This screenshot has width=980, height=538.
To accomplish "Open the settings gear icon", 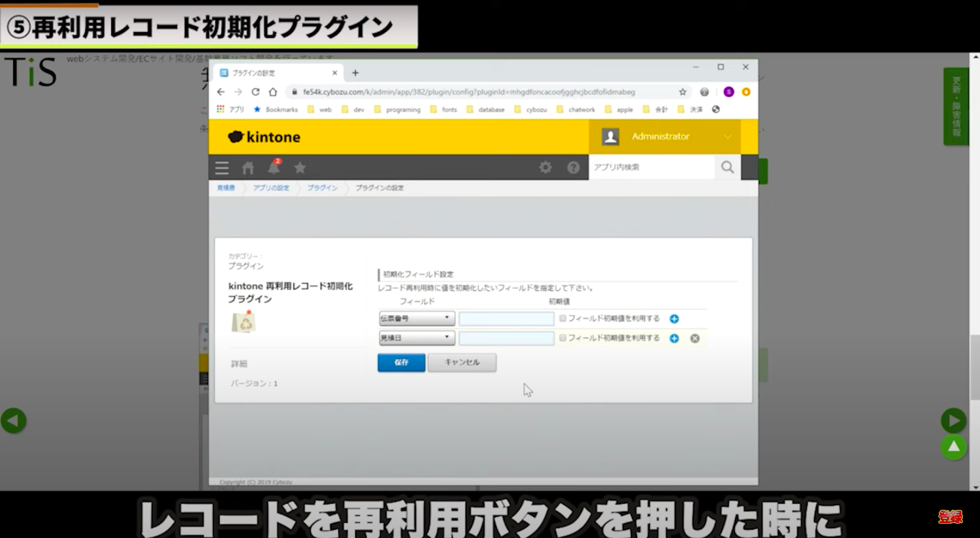I will pos(545,168).
